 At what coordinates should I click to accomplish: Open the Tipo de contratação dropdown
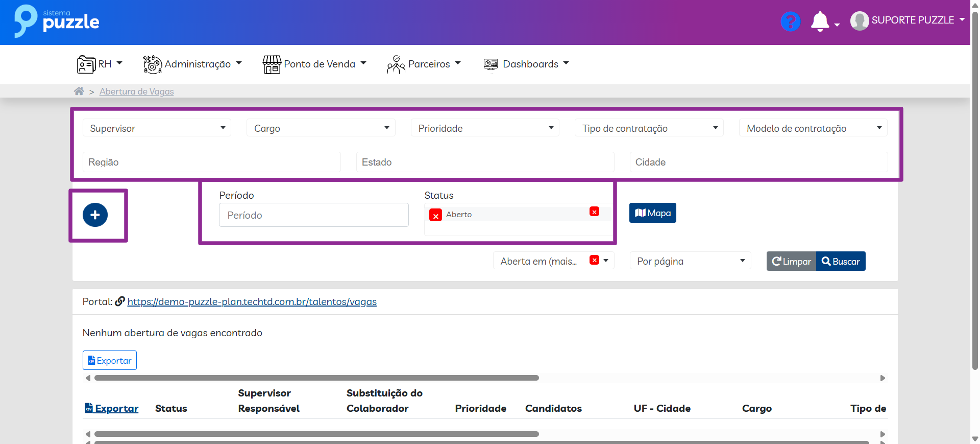[x=649, y=128]
